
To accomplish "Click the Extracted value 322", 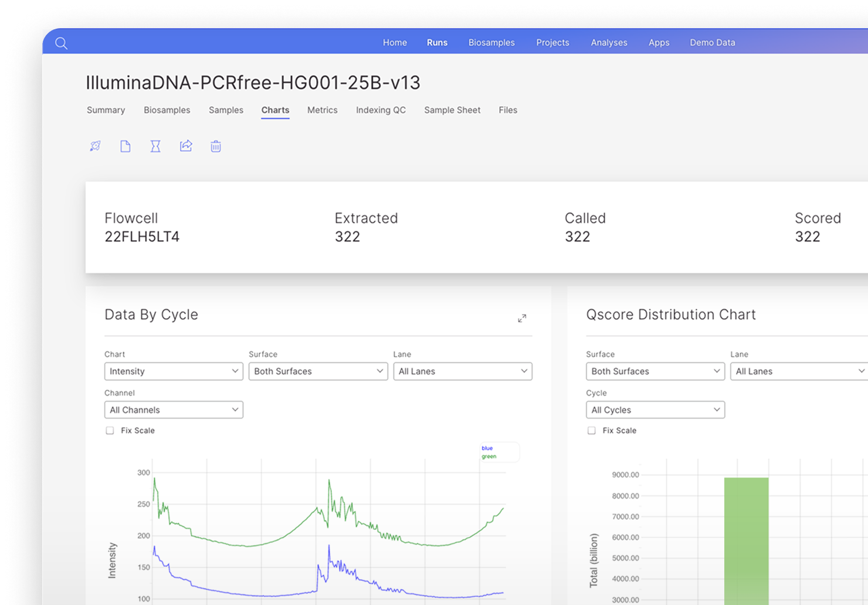I will [x=347, y=237].
